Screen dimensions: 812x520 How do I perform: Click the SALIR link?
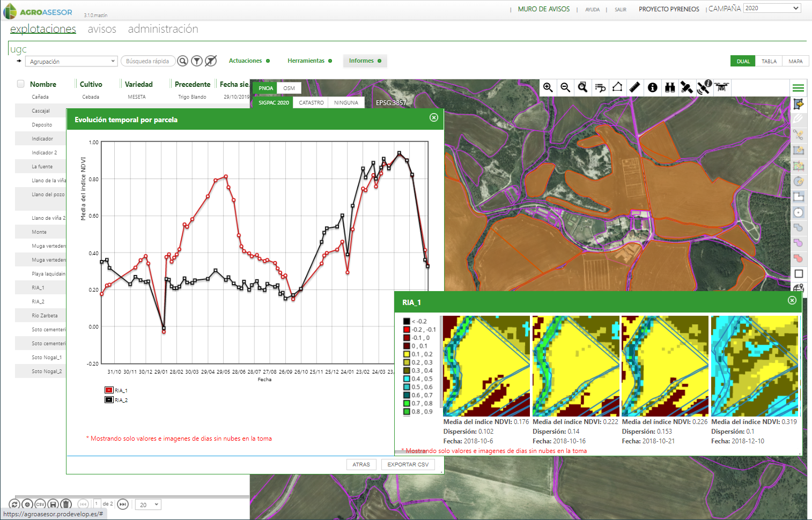tap(621, 10)
